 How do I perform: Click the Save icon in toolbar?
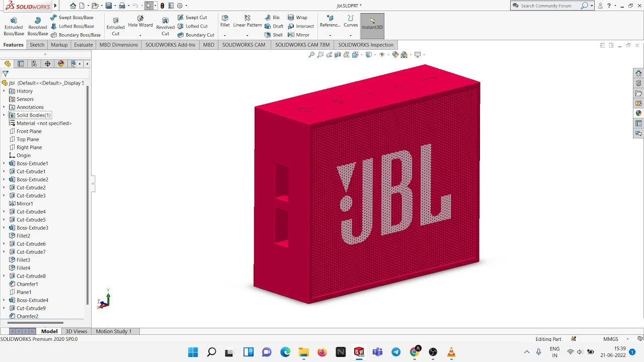[x=108, y=6]
